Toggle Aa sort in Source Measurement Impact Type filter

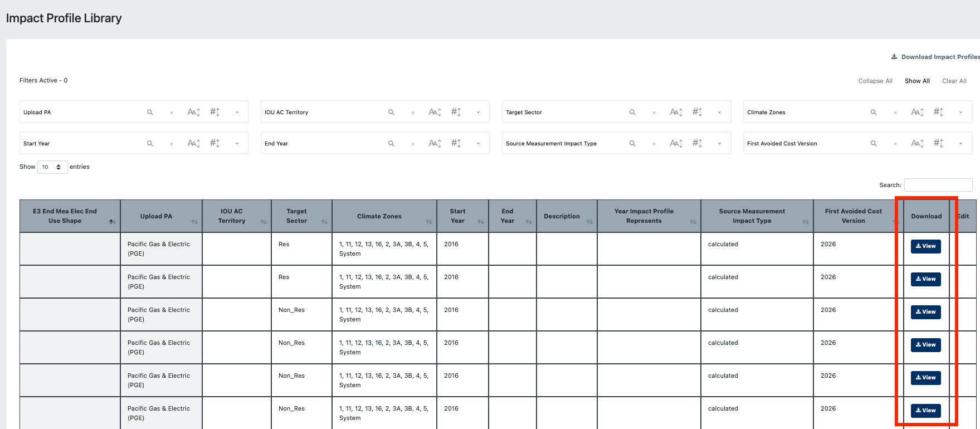(676, 143)
